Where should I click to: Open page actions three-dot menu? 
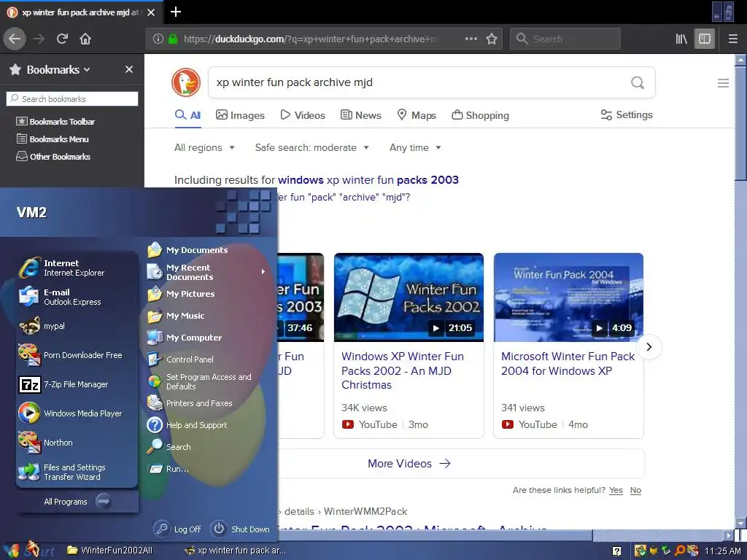coord(471,39)
